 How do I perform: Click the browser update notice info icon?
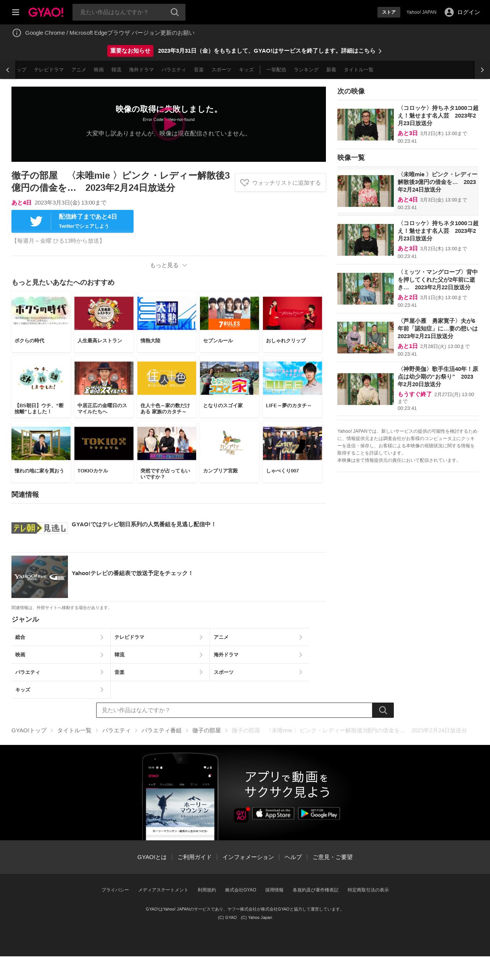point(17,33)
